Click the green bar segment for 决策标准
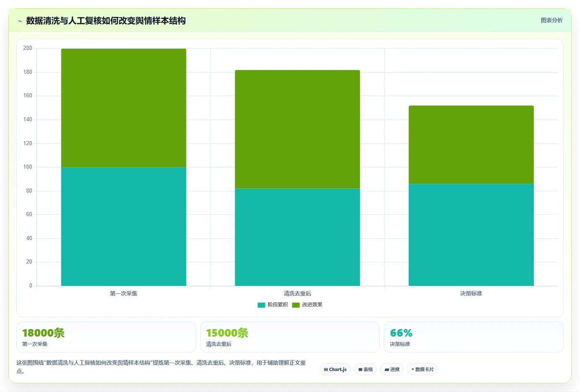Image resolution: width=580 pixels, height=392 pixels. pyautogui.click(x=471, y=145)
